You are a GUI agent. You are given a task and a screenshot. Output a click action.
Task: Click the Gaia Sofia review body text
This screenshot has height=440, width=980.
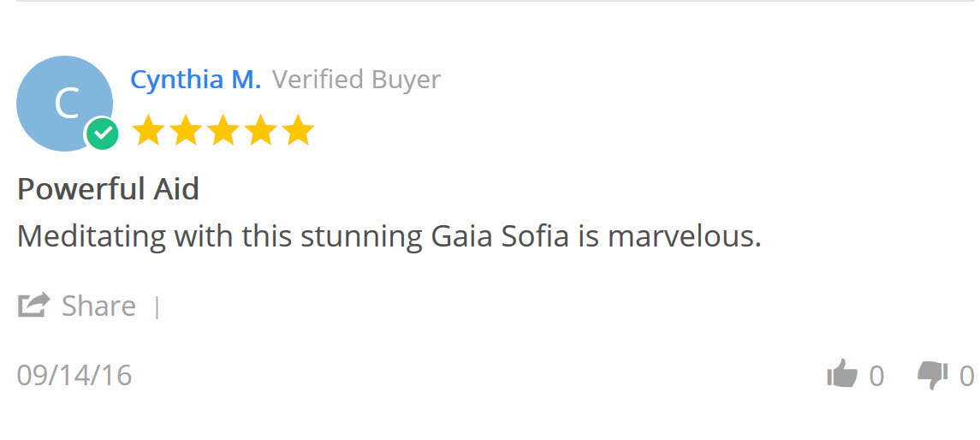(x=389, y=237)
